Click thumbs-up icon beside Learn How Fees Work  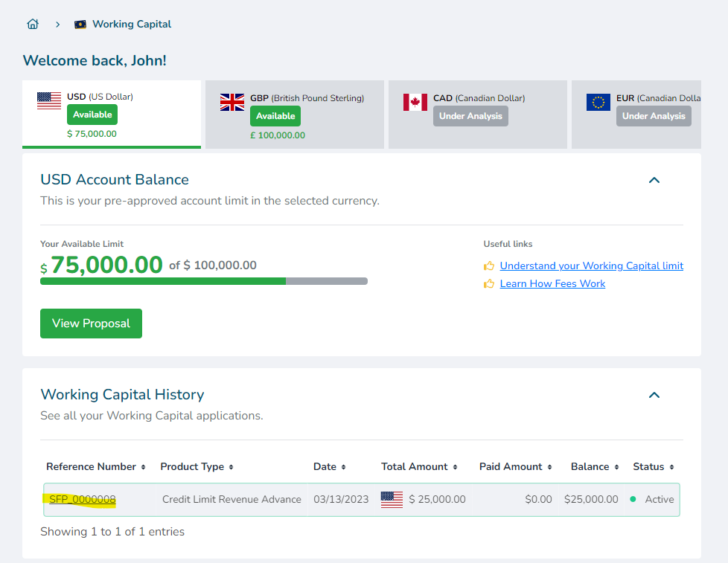coord(489,283)
